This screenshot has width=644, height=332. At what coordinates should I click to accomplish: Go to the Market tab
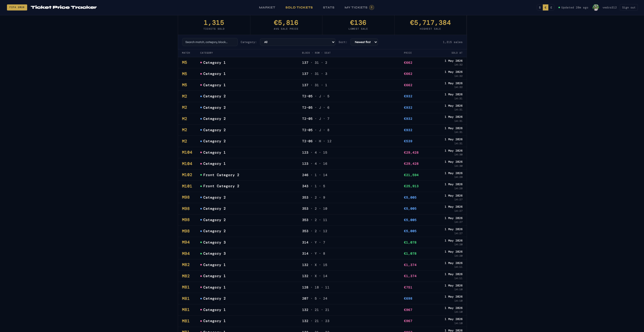coord(267,8)
